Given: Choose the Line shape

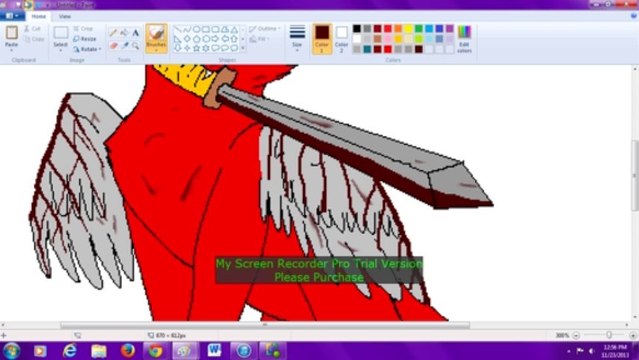Looking at the screenshot, I should (178, 29).
